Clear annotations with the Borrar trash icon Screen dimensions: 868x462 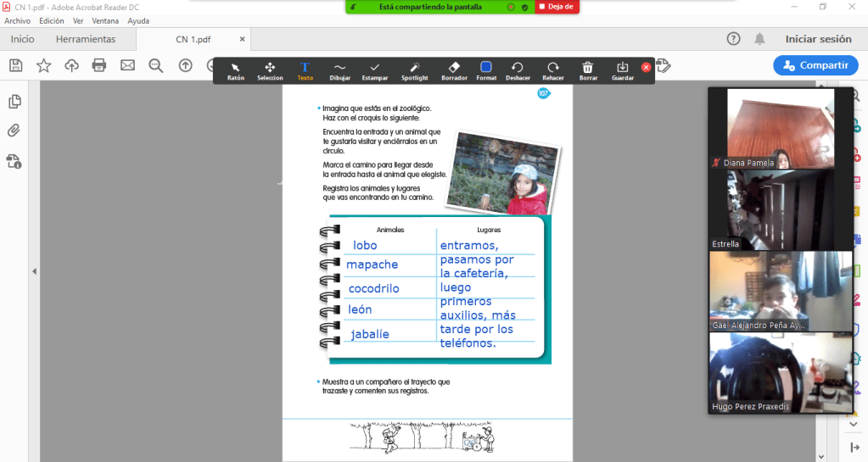coord(588,70)
